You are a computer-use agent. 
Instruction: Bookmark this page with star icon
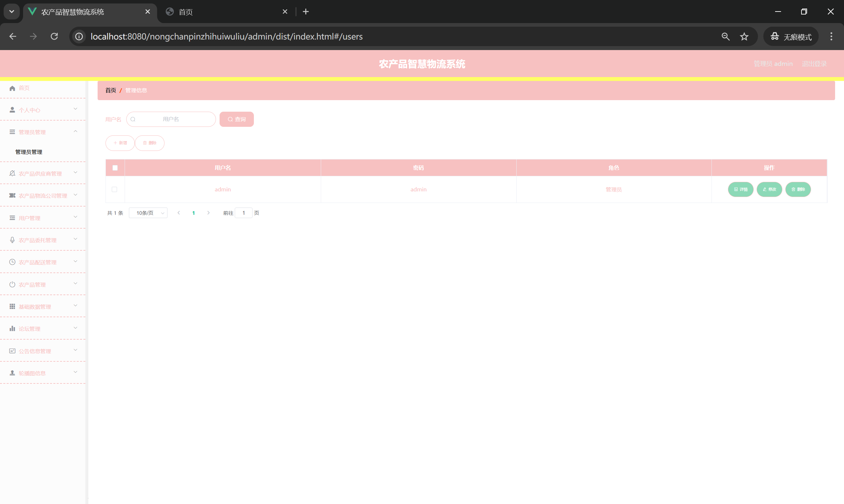[x=744, y=36]
